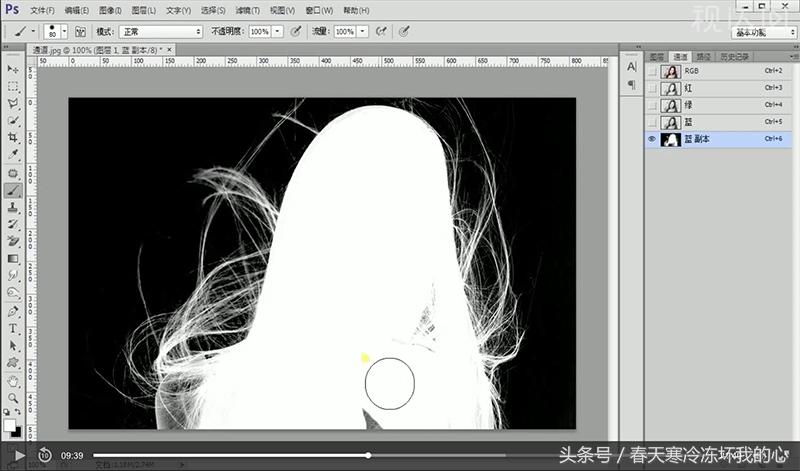Select the Move tool
This screenshot has height=471, width=800.
(13, 69)
